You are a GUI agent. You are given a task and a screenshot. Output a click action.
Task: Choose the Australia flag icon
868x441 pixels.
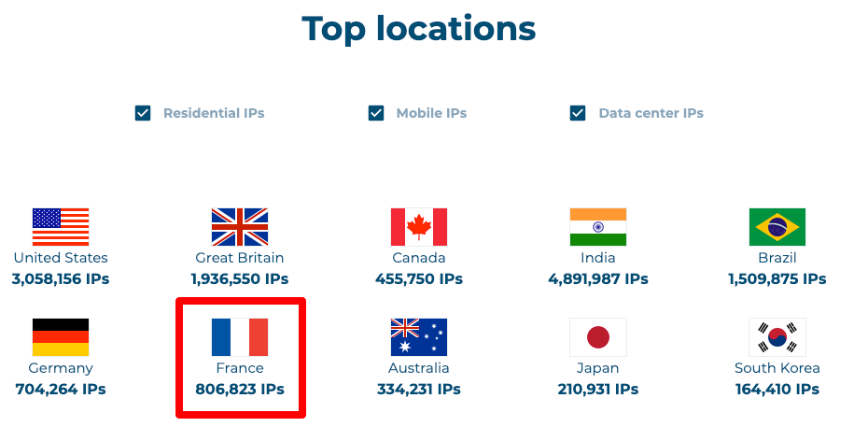[x=419, y=337]
